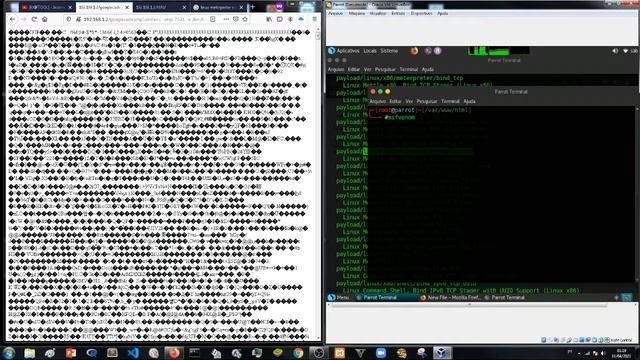Click the Parrot Menu button in bottom panel

click(339, 298)
